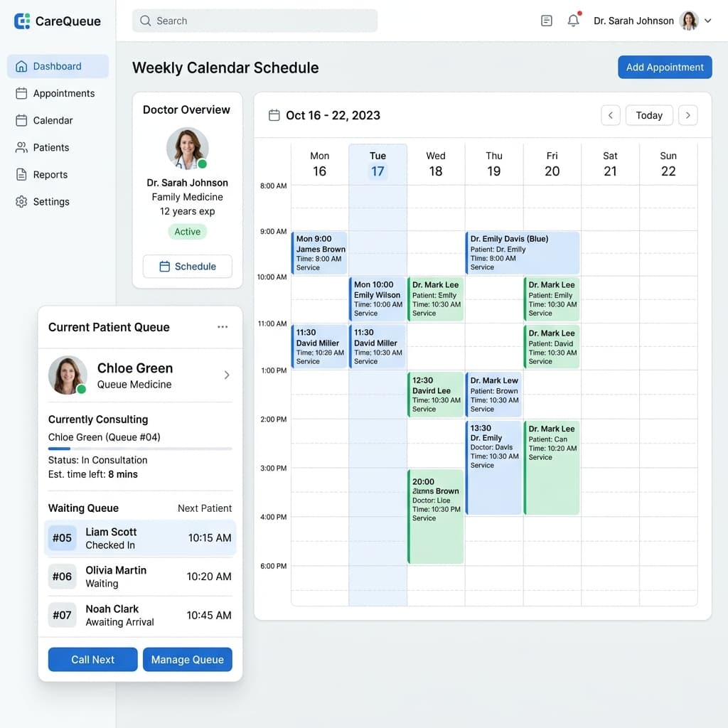Select the Mon 16 day header

click(319, 164)
